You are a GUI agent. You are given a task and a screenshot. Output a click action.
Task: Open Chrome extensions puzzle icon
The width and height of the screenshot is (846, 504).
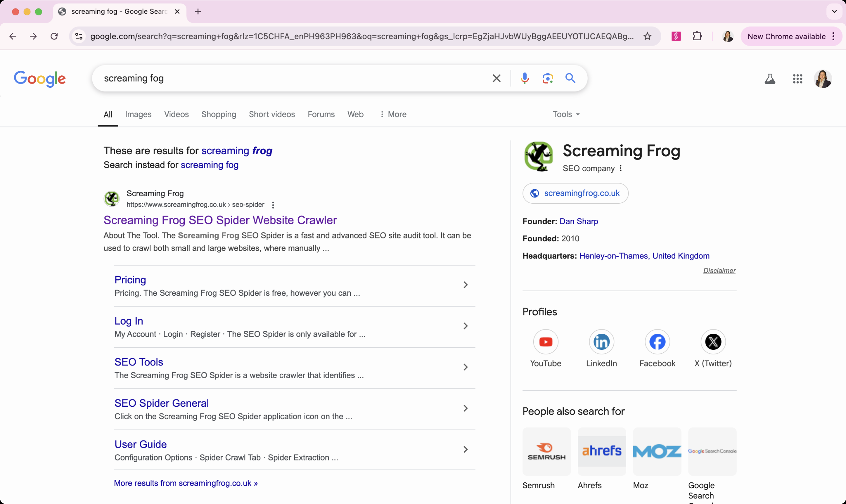(x=697, y=36)
